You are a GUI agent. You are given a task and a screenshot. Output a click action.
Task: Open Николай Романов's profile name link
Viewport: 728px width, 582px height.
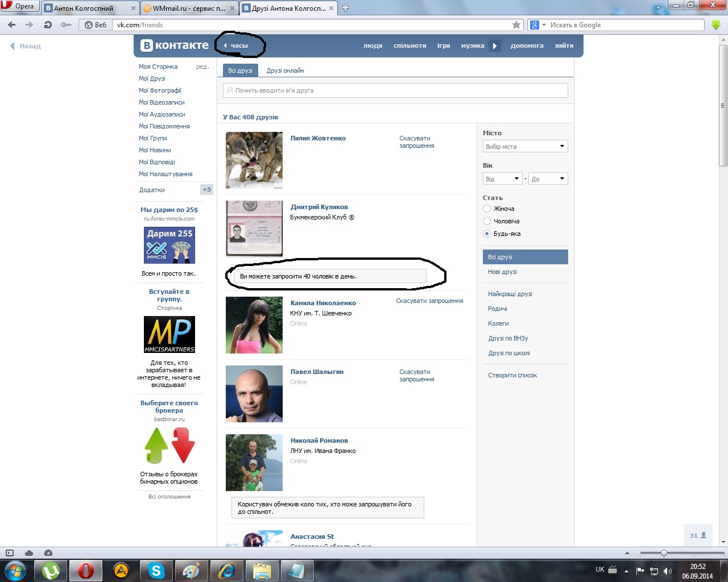click(x=319, y=440)
